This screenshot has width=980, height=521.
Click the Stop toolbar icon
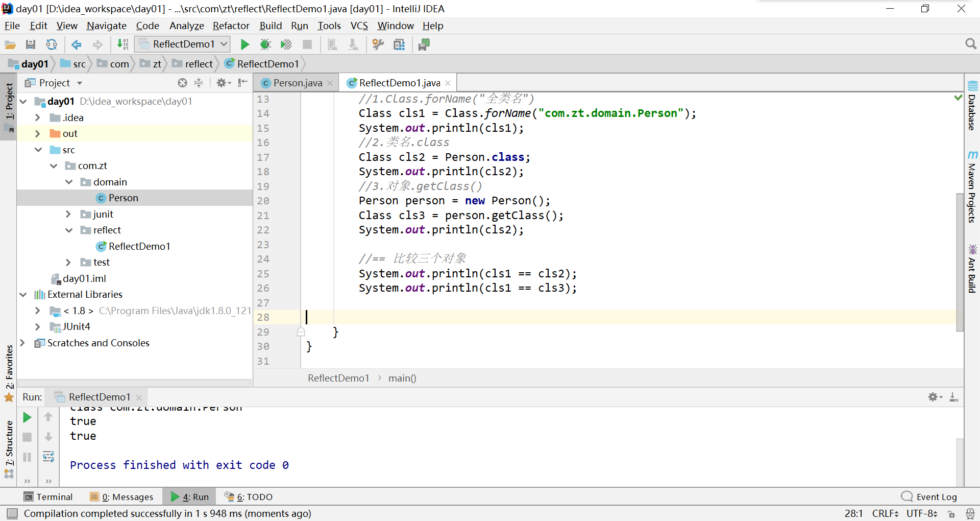(x=307, y=44)
